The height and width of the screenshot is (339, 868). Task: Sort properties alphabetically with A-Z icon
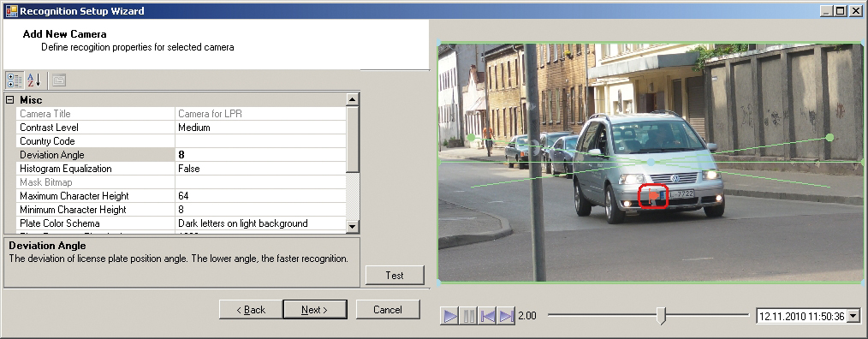(x=34, y=80)
